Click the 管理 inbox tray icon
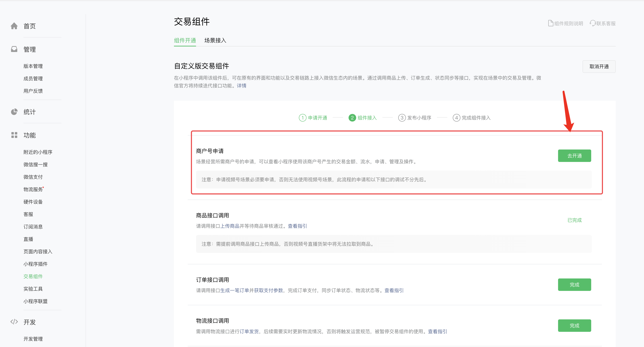The height and width of the screenshot is (347, 644). (x=14, y=49)
